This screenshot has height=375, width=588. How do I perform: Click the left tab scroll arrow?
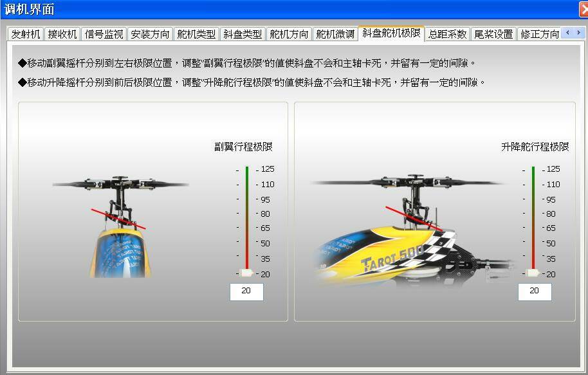click(x=567, y=32)
